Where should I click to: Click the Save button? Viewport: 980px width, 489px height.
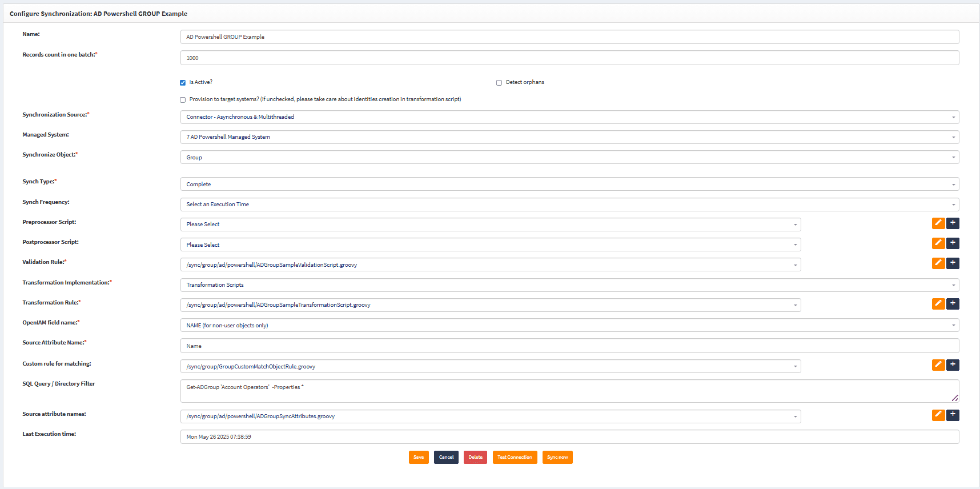419,458
